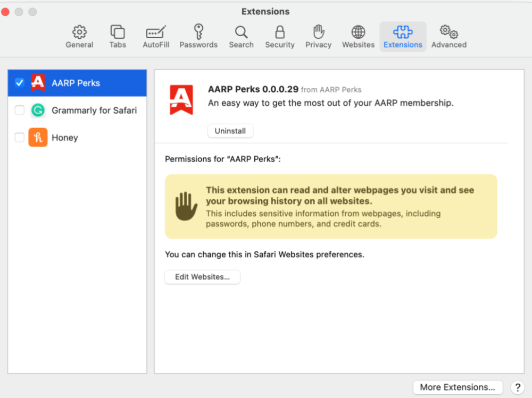Click the Advanced gears preferences icon
532x398 pixels.
(x=448, y=36)
